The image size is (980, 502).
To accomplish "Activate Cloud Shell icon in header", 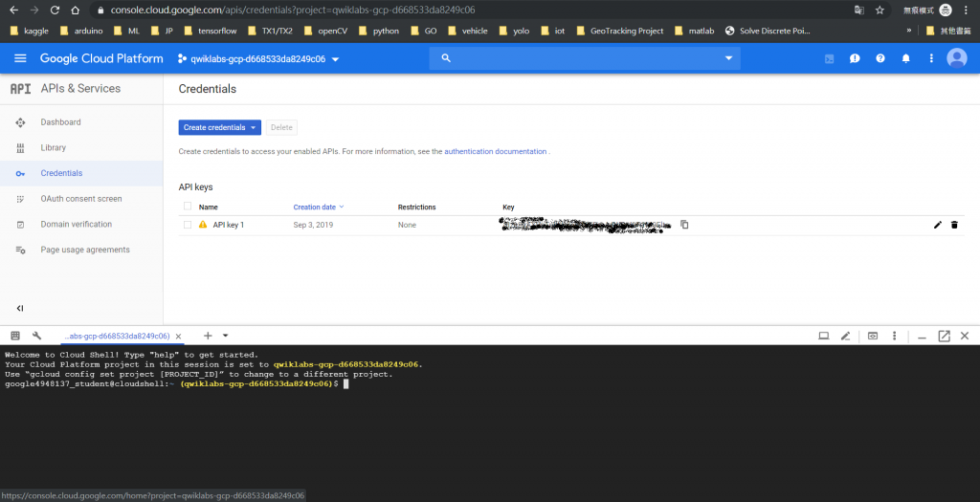I will click(x=829, y=58).
